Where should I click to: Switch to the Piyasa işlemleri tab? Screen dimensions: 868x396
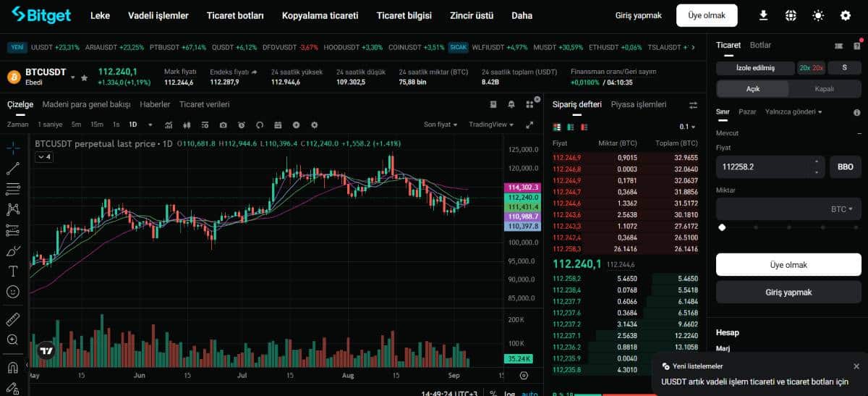[639, 104]
